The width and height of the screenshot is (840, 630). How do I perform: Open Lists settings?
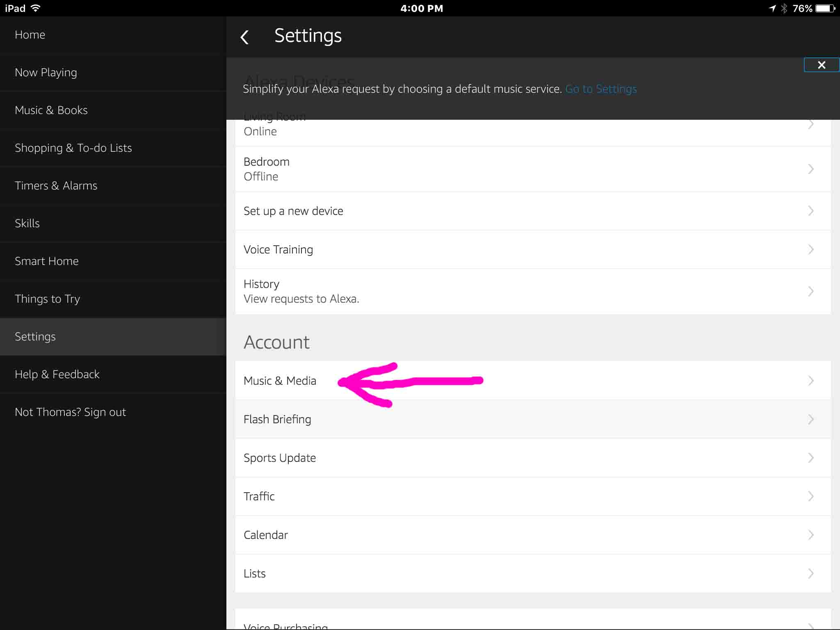tap(533, 573)
